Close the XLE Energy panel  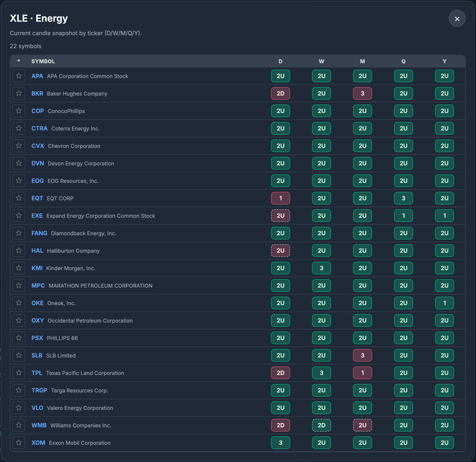click(x=457, y=18)
